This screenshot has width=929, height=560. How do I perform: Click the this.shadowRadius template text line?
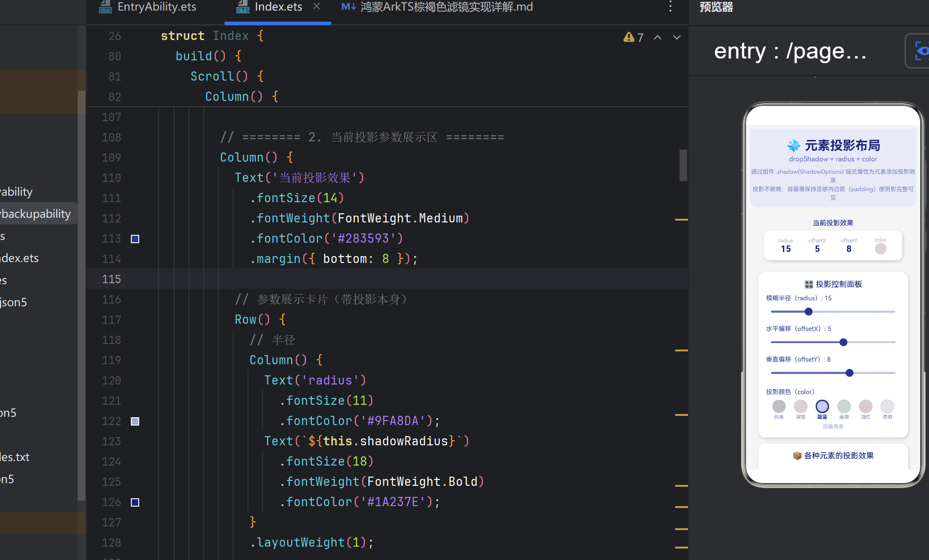click(367, 441)
